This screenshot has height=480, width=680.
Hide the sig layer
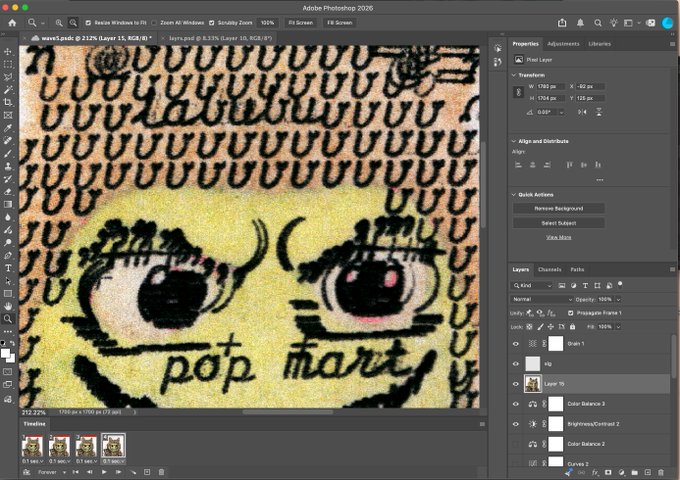click(x=516, y=364)
